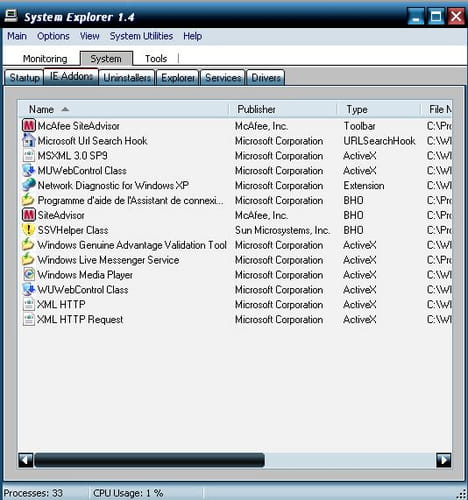Screen dimensions: 468x500
Task: Open the Startup sub-tab
Action: [x=24, y=78]
